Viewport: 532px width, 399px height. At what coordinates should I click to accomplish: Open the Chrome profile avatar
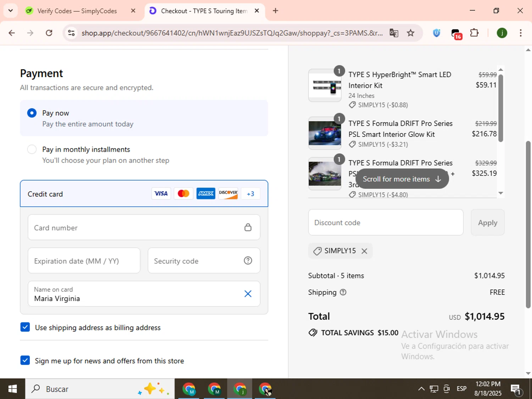[502, 33]
